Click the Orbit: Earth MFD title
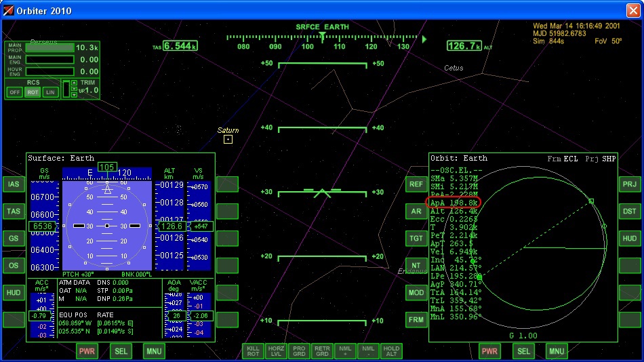The image size is (644, 362). point(459,158)
